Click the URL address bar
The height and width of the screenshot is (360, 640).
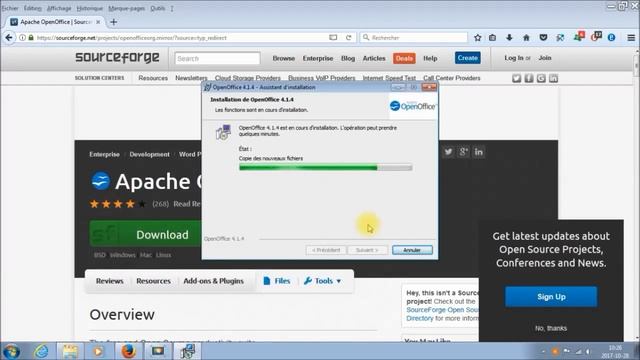(x=180, y=38)
